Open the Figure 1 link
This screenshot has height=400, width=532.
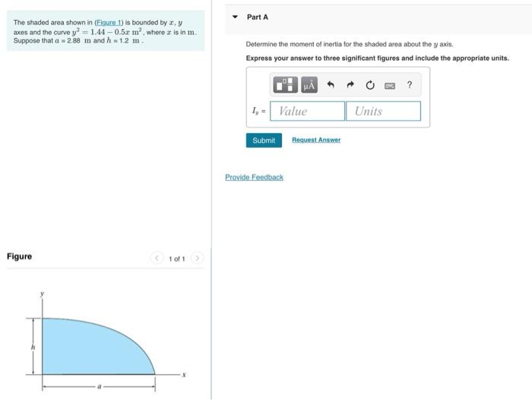109,22
